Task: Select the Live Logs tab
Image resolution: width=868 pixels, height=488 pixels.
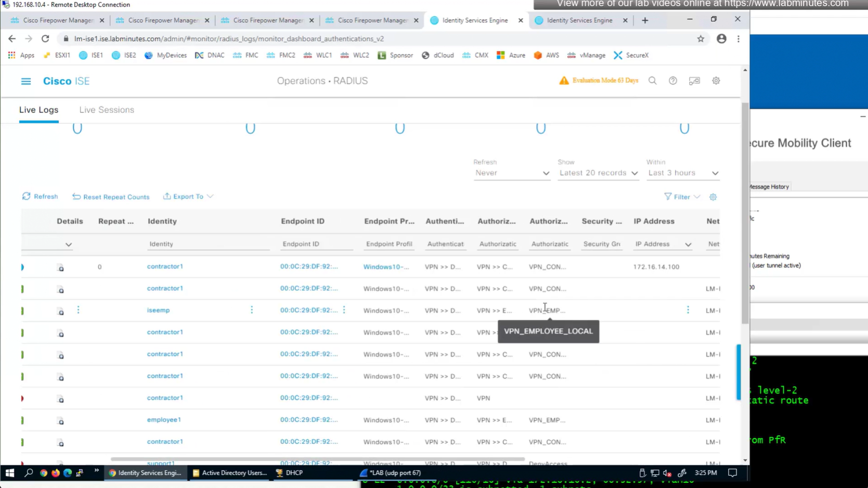Action: coord(39,110)
